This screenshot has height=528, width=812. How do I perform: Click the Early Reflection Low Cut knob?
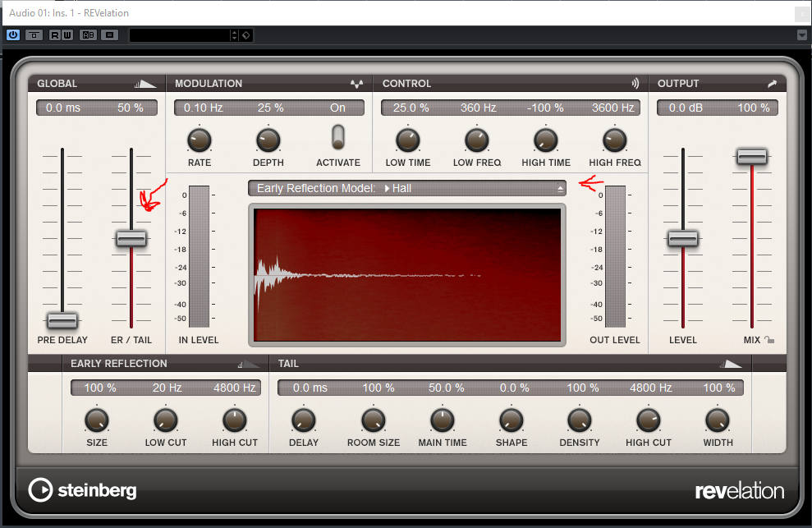(x=166, y=420)
